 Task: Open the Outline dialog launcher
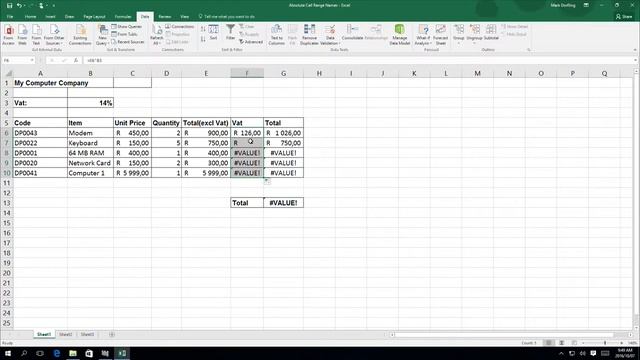click(x=529, y=50)
